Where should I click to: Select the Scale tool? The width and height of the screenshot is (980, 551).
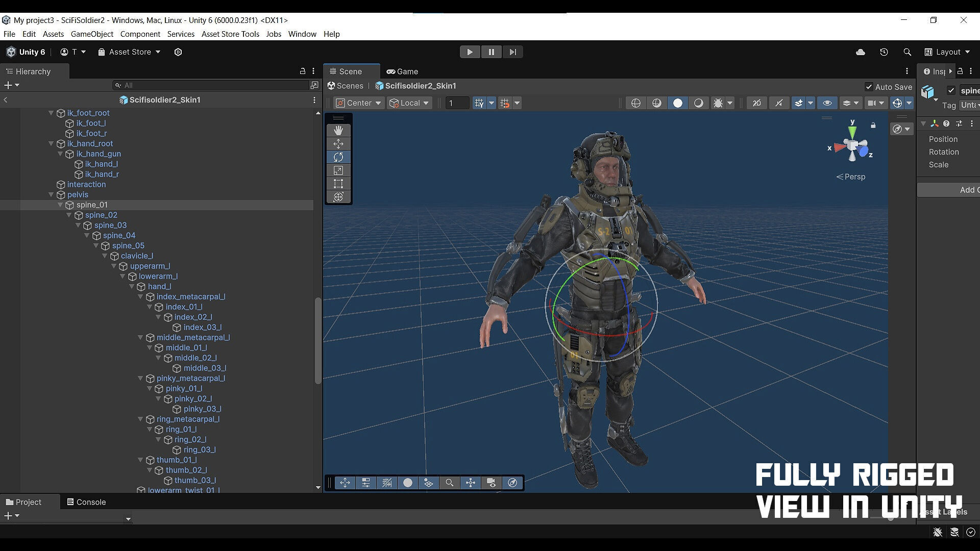coord(338,170)
